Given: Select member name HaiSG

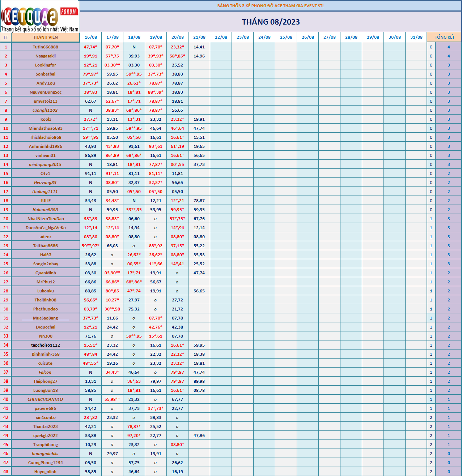Looking at the screenshot, I should point(46,255).
